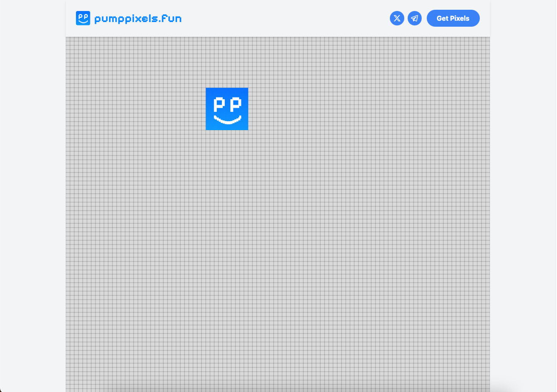Open the Telegram share icon

click(x=414, y=18)
